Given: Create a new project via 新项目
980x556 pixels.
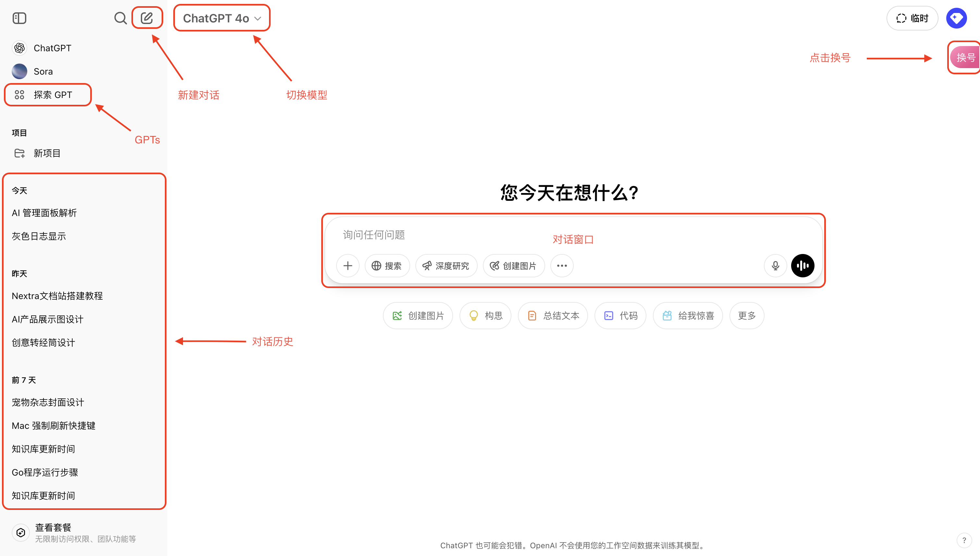Looking at the screenshot, I should coord(84,153).
